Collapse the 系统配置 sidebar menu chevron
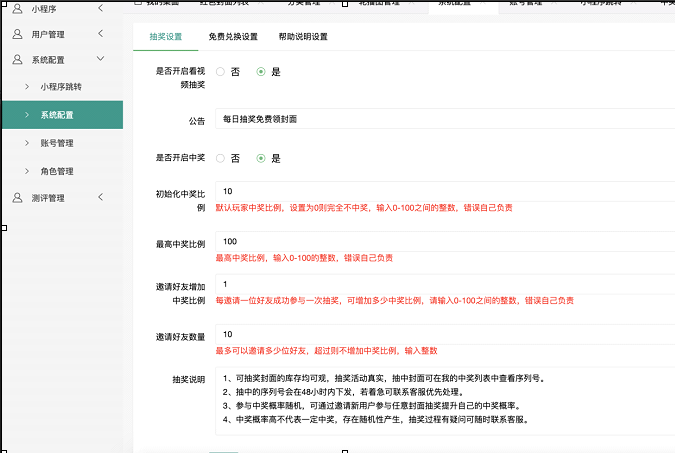The height and width of the screenshot is (453, 675). pos(100,60)
